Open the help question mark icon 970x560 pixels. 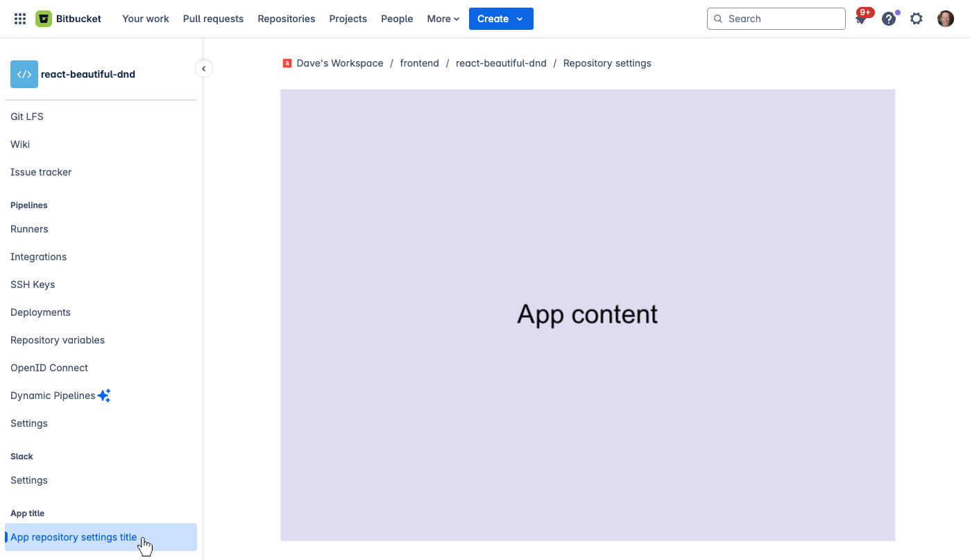[889, 19]
